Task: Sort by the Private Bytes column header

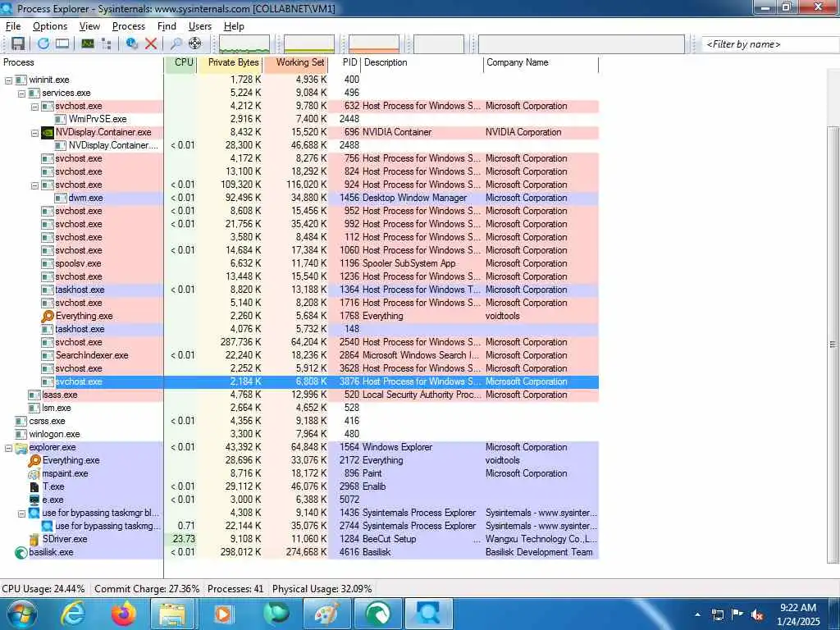Action: pos(230,62)
